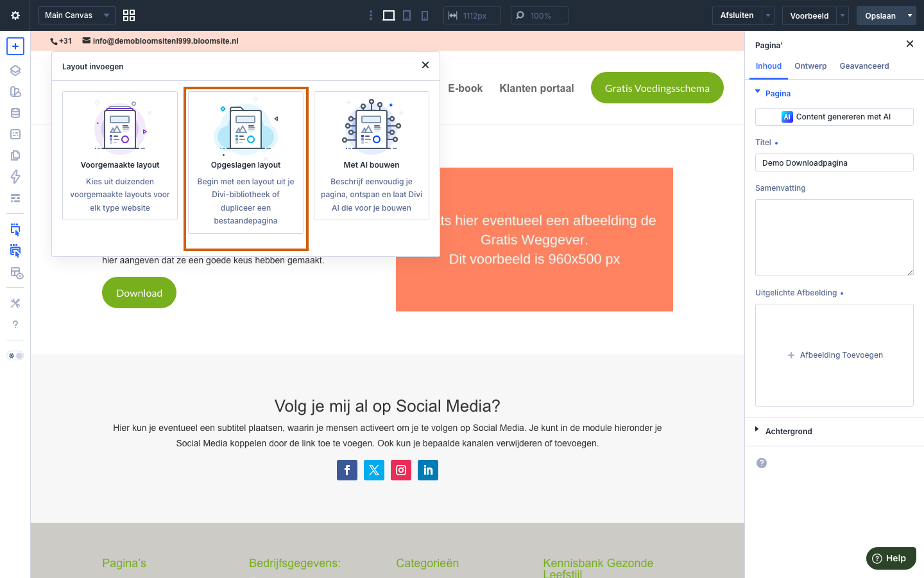Screen dimensions: 924x578
Task: Select the click-mode cursor icon
Action: pos(15,230)
